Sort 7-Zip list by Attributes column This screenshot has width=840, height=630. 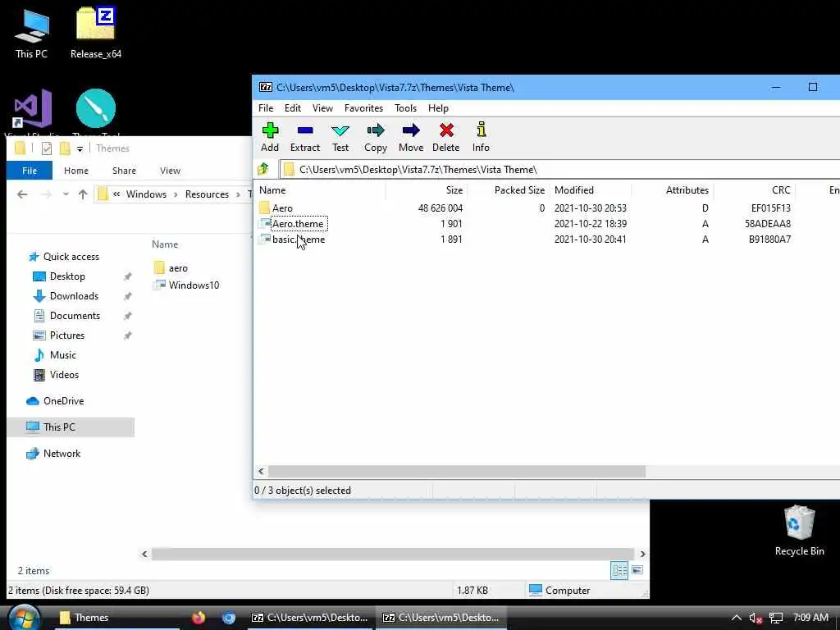[x=673, y=190]
